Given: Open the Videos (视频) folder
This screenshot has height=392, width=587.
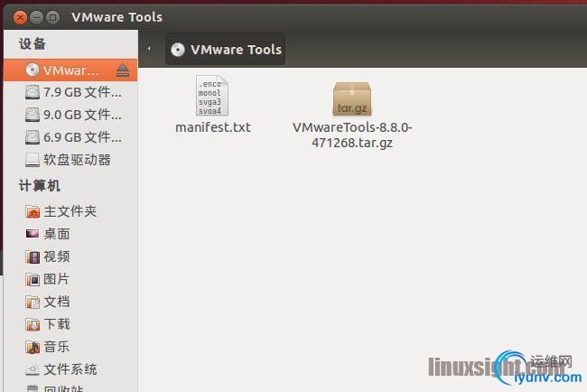Looking at the screenshot, I should [70, 257].
